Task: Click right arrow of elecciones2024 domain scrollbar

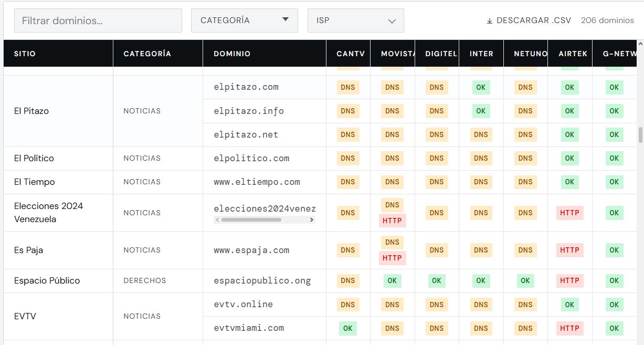Action: point(312,220)
